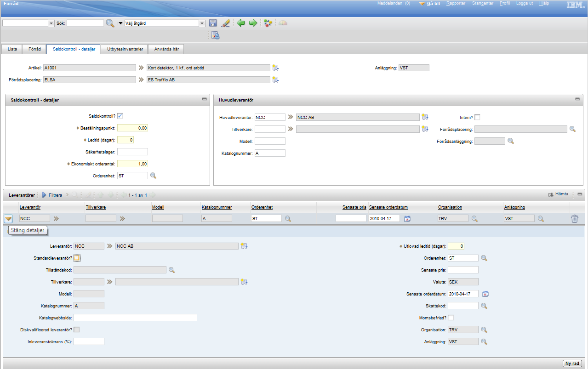Open calendar for Senaste orderdatum in table row
This screenshot has height=369, width=588.
(407, 219)
